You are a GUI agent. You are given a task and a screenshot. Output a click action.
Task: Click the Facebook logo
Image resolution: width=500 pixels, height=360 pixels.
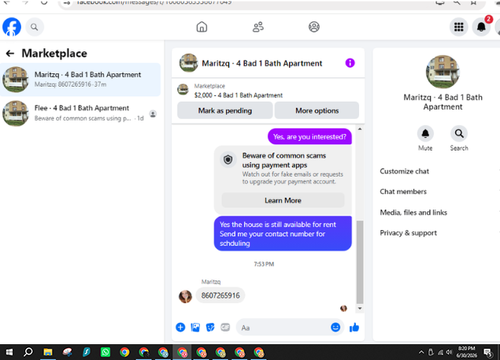click(12, 27)
